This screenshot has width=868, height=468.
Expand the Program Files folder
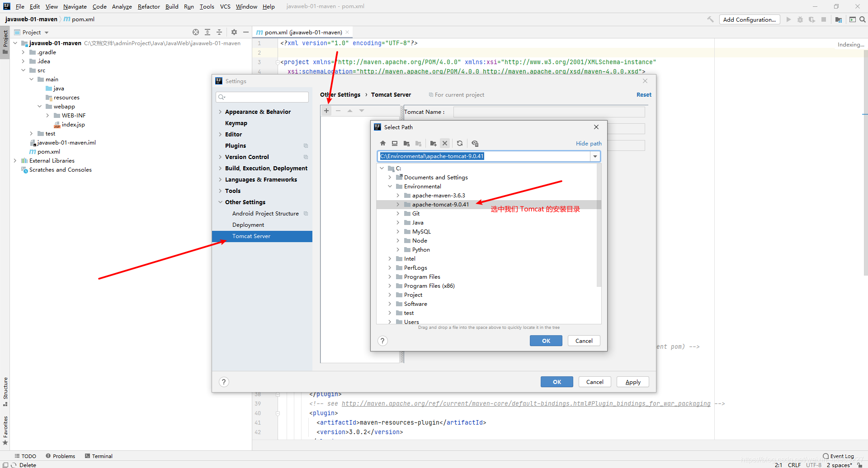pyautogui.click(x=390, y=277)
